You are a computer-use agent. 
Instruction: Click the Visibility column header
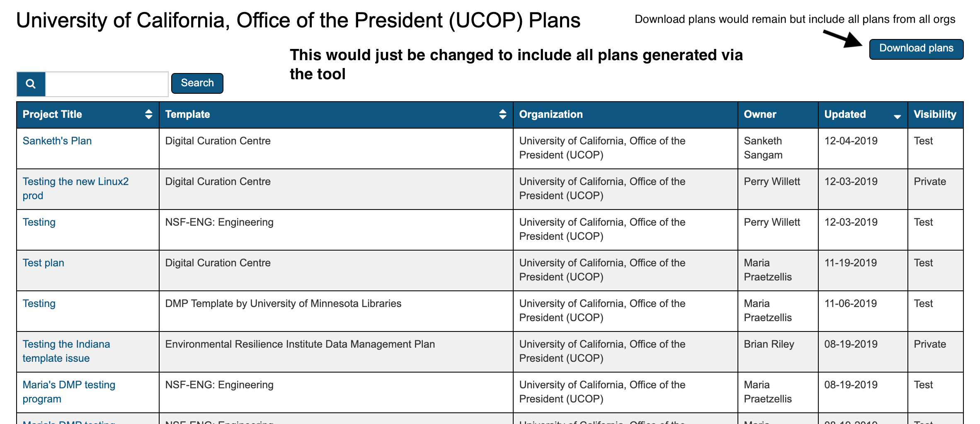(935, 114)
